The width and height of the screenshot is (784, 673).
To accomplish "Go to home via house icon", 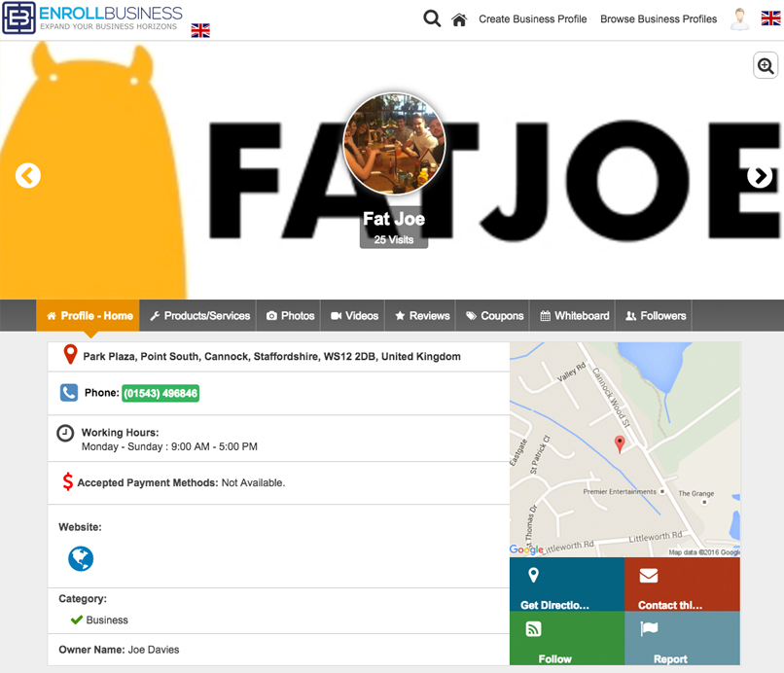I will [459, 20].
